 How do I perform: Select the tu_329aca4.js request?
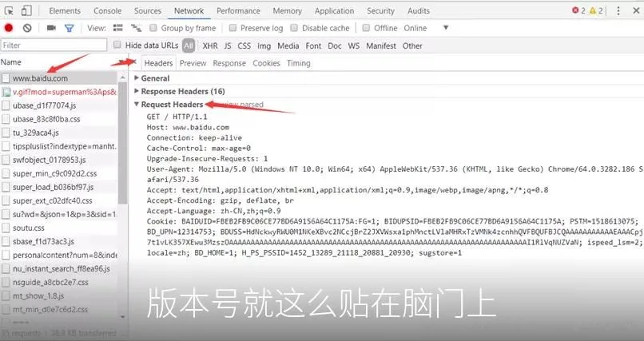click(x=59, y=133)
